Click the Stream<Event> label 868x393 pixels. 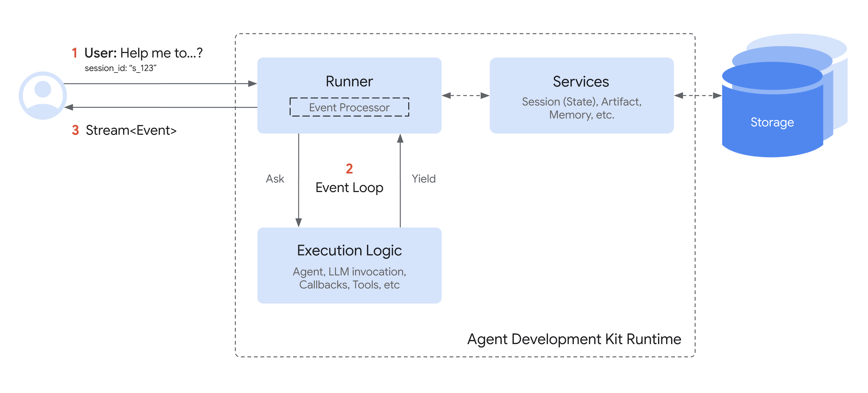point(130,130)
